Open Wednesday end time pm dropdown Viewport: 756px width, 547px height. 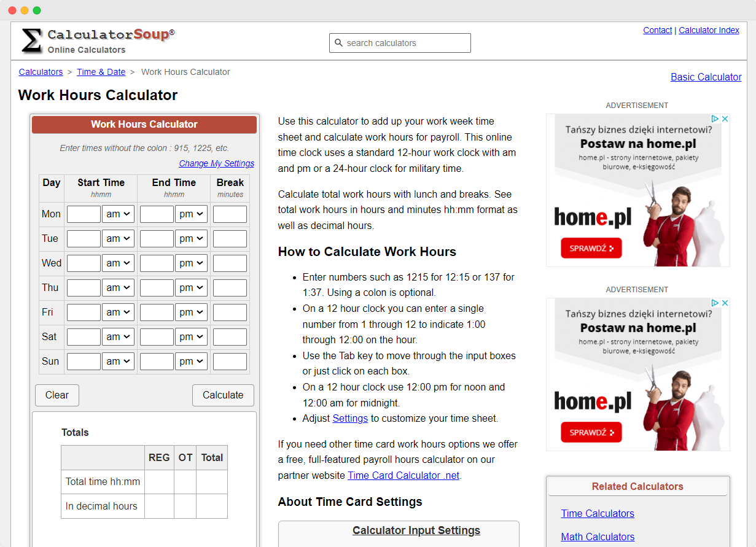(192, 263)
